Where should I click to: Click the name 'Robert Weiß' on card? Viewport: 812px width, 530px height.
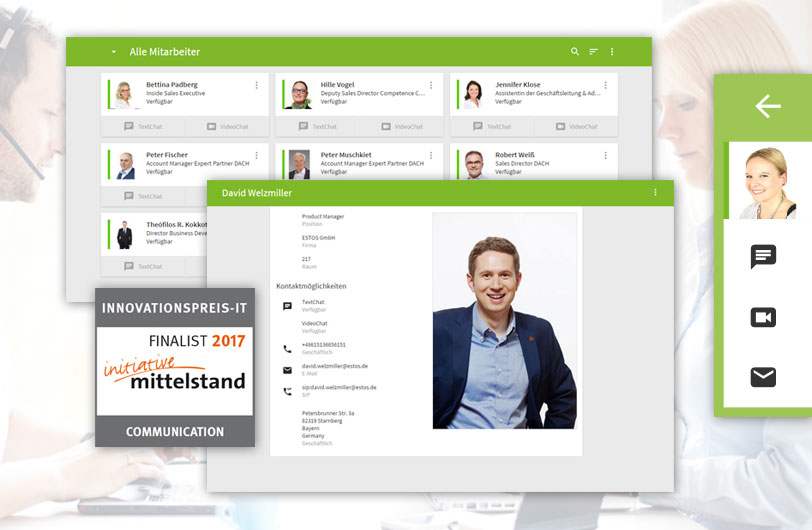(515, 154)
